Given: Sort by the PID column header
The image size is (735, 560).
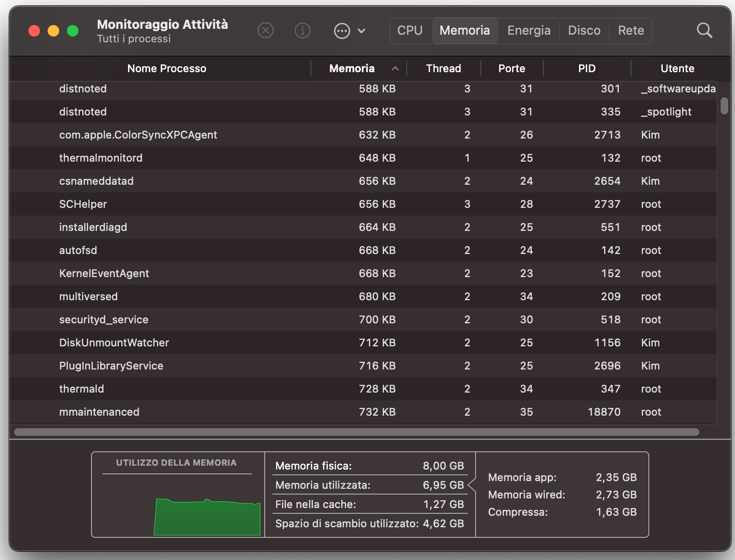Looking at the screenshot, I should click(x=587, y=69).
